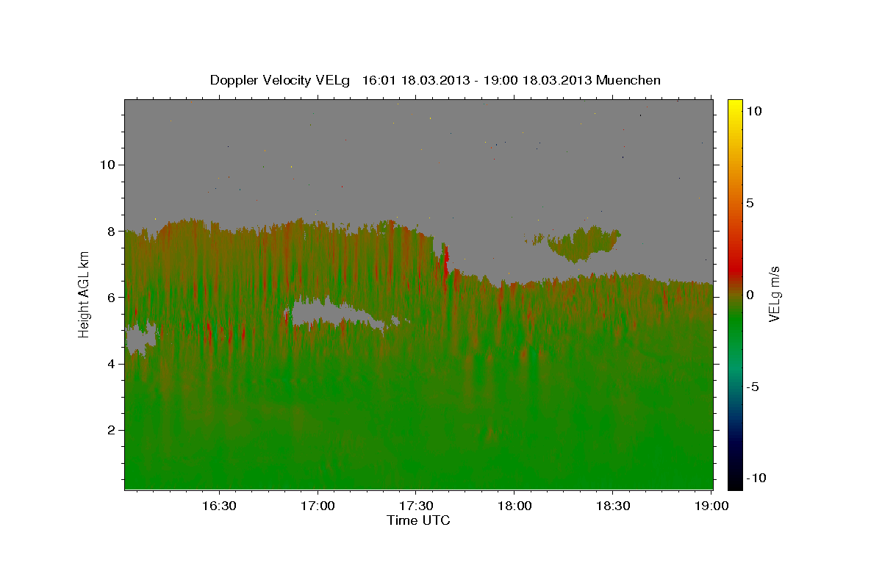Viewport: 882px width, 588px height.
Task: Click the 16:30 time tick label
Action: point(219,506)
